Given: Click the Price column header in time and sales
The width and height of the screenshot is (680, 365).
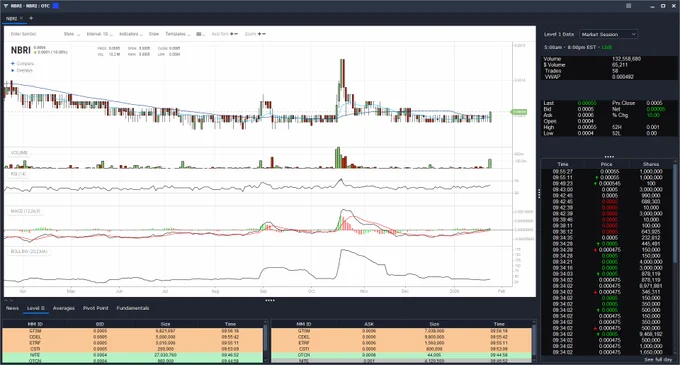Looking at the screenshot, I should (607, 164).
